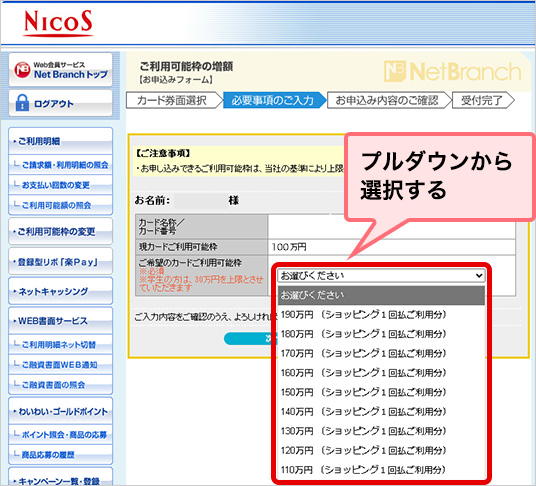Open WEB書面サービス menu section

[61, 321]
